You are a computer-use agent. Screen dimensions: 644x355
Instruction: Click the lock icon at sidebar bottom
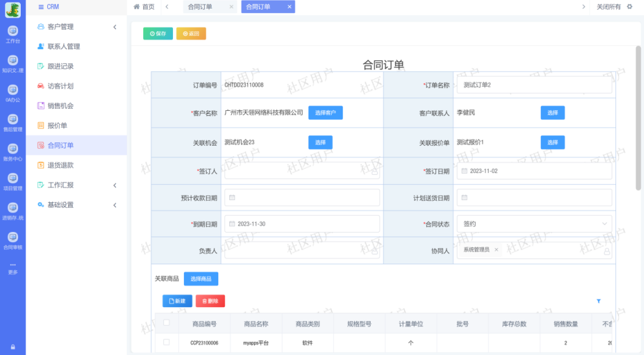point(12,347)
